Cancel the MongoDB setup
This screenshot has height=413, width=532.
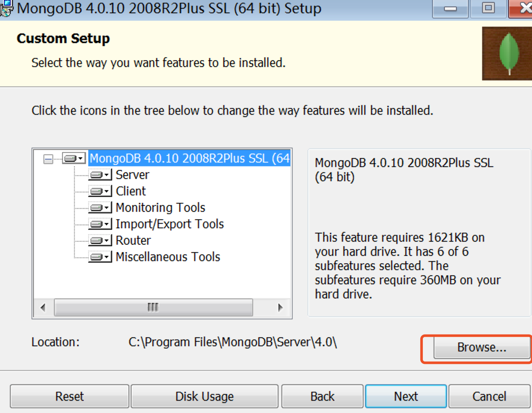coord(489,396)
